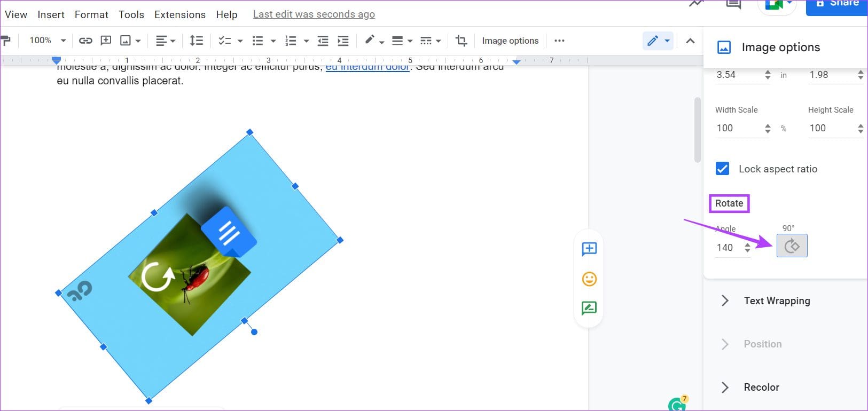Open the Tools menu
The height and width of the screenshot is (411, 868).
[x=131, y=14]
